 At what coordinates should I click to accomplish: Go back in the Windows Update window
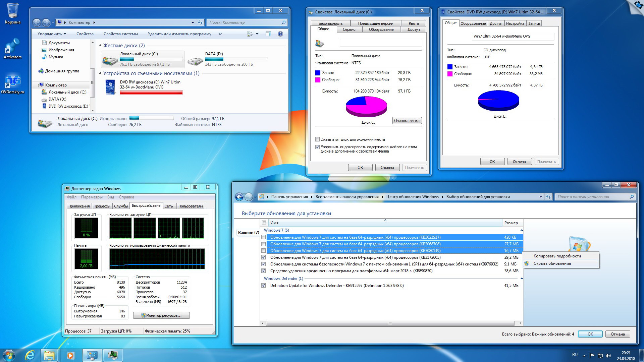coord(239,197)
